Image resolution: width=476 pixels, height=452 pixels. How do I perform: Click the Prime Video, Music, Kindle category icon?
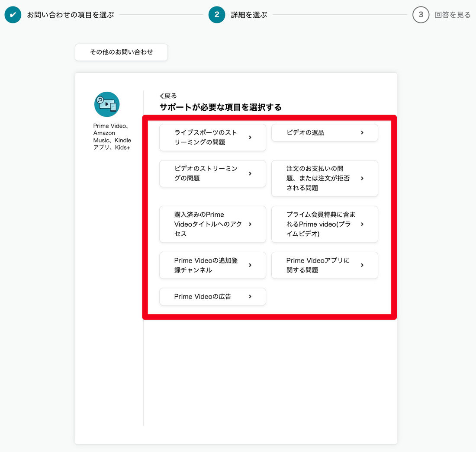click(107, 104)
